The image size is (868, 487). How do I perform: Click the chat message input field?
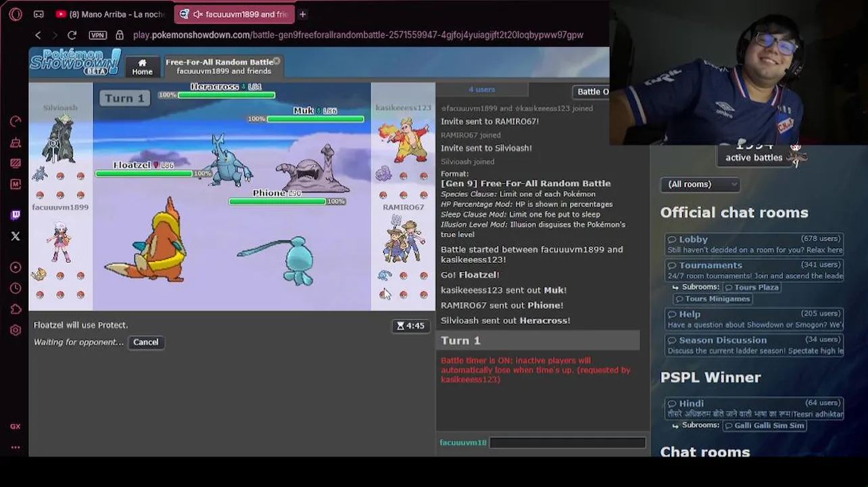pos(567,442)
